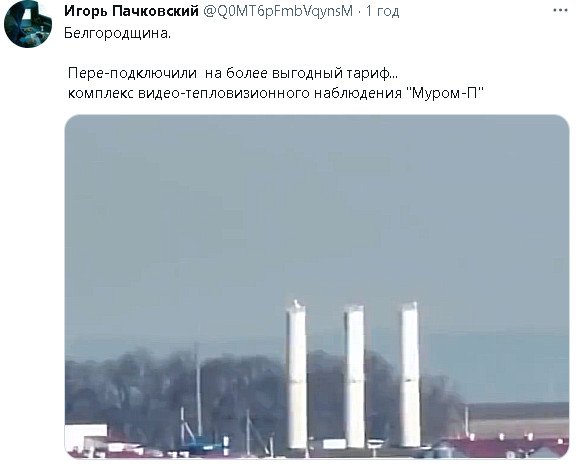Open the tweet's three-dot More menu

pos(560,11)
